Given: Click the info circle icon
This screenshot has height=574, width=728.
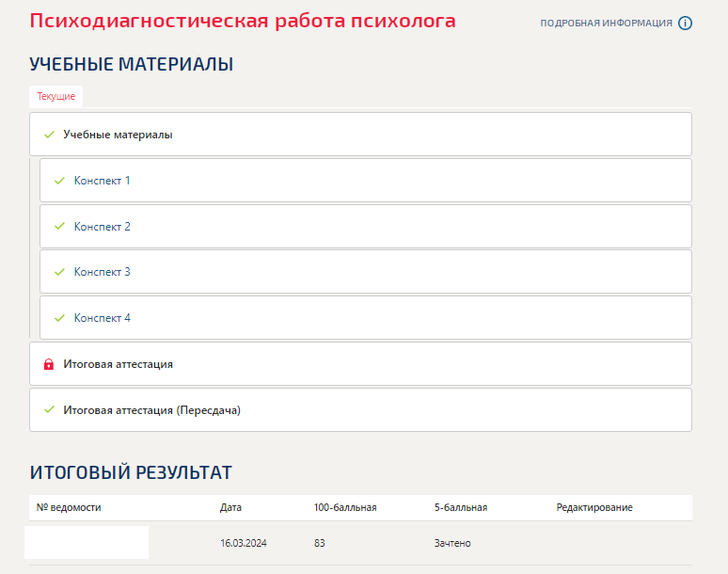Looking at the screenshot, I should click(x=685, y=24).
